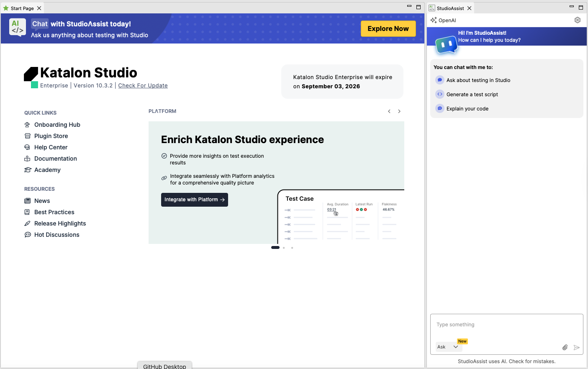588x369 pixels.
Task: Open the News link
Action: pyautogui.click(x=42, y=201)
